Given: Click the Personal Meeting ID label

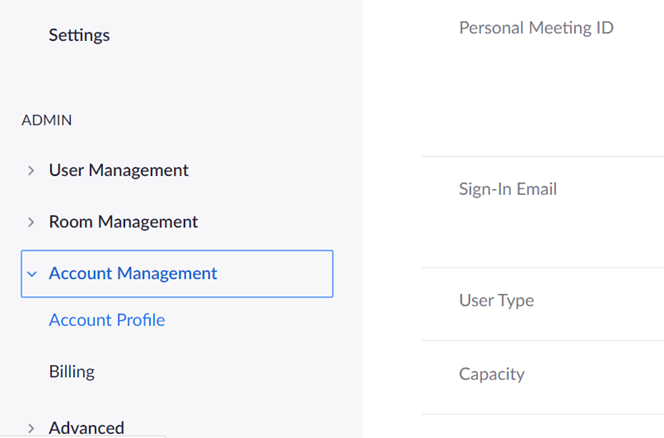Looking at the screenshot, I should [x=537, y=28].
